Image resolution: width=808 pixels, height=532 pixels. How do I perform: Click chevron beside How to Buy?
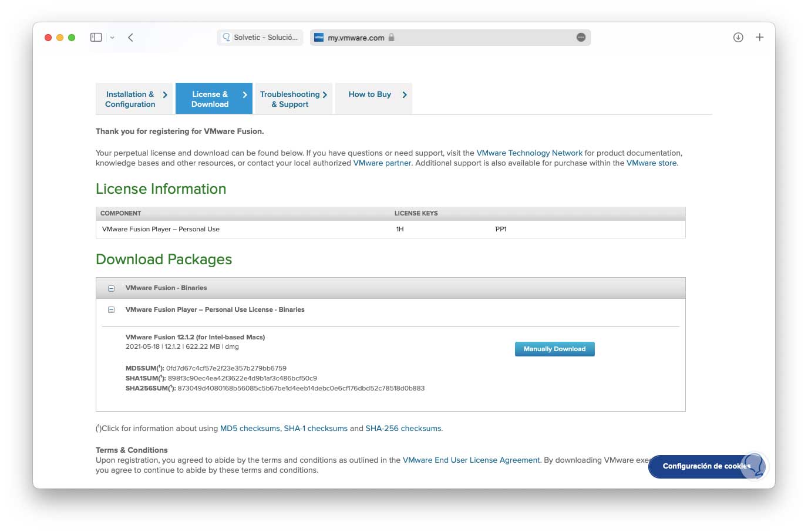(x=405, y=95)
